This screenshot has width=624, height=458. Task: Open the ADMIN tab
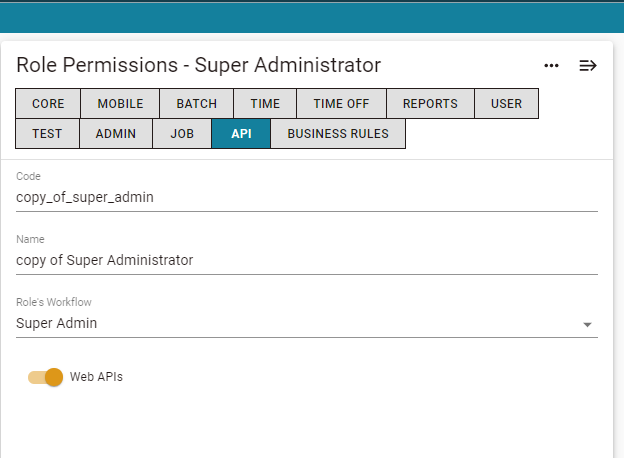[116, 134]
